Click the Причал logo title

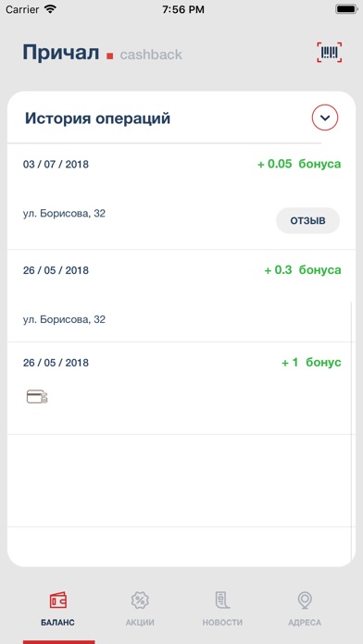click(x=61, y=53)
